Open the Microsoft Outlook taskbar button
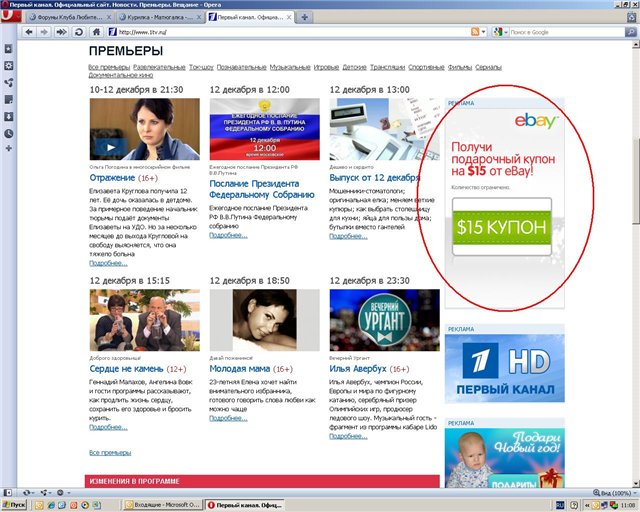This screenshot has width=640, height=512. coord(162,505)
